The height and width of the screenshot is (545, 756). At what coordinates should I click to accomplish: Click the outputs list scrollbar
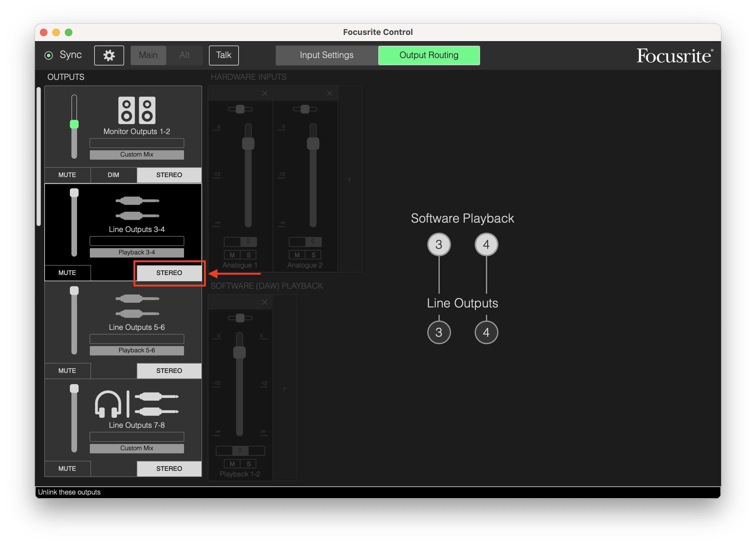click(39, 157)
